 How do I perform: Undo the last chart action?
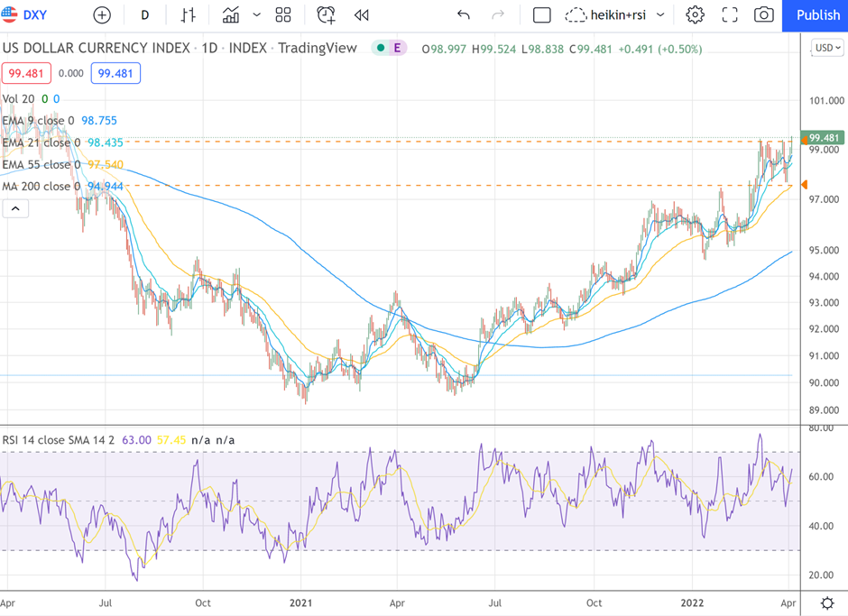click(464, 15)
